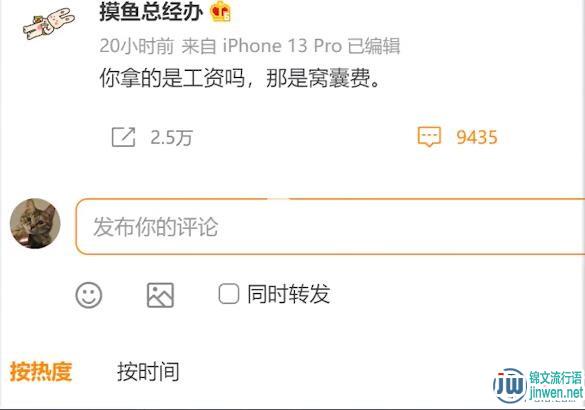
Task: Enable the 同时转发 checkbox
Action: 229,294
